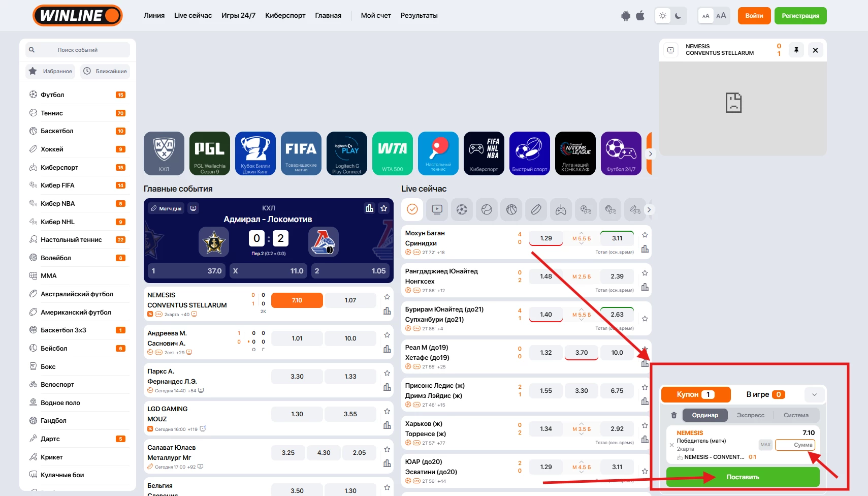Image resolution: width=868 pixels, height=496 pixels.
Task: Open statistics for Адмирал – Локомотив match
Action: (x=369, y=208)
